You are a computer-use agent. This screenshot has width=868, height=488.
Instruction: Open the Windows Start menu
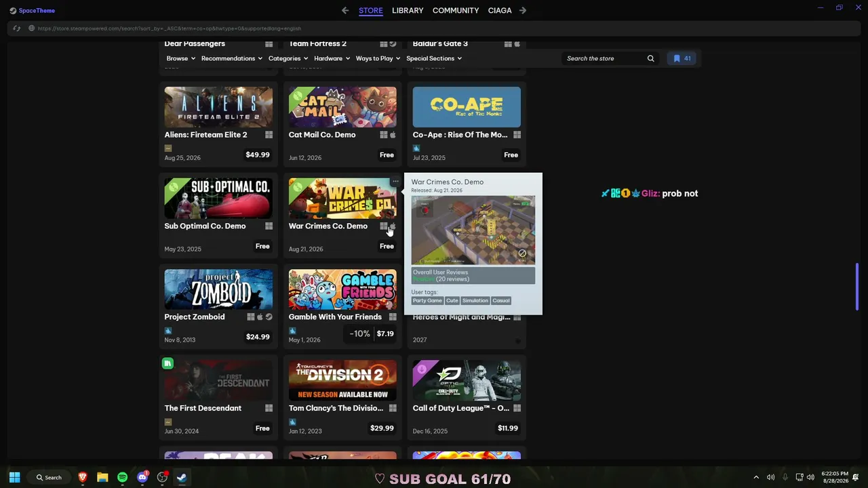[x=14, y=477]
